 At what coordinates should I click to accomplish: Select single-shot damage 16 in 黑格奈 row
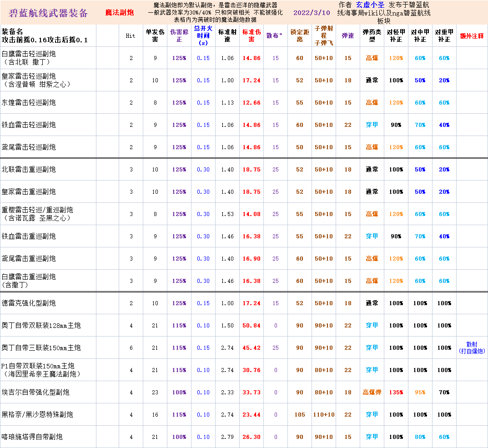click(x=155, y=415)
